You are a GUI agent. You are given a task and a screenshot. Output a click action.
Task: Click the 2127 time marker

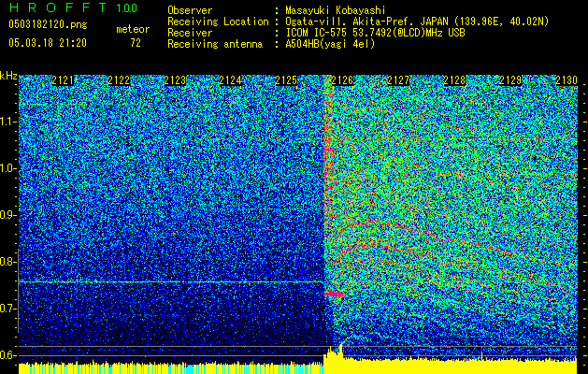coord(398,80)
